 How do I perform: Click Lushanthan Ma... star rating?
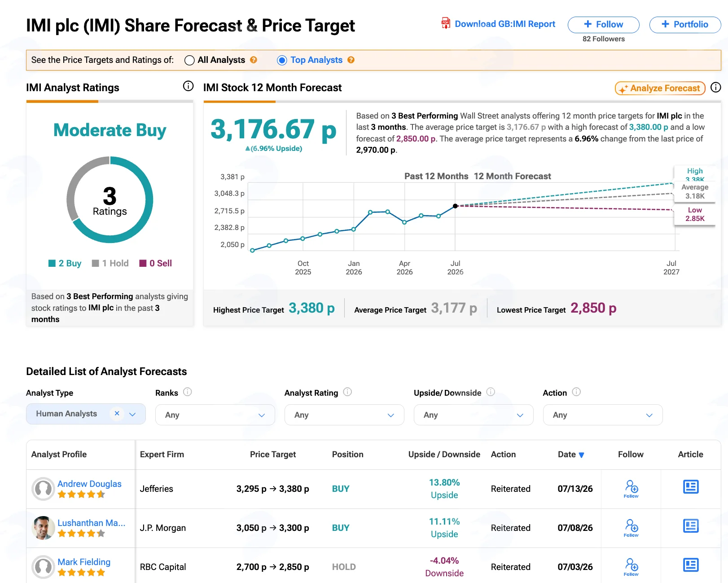[81, 534]
